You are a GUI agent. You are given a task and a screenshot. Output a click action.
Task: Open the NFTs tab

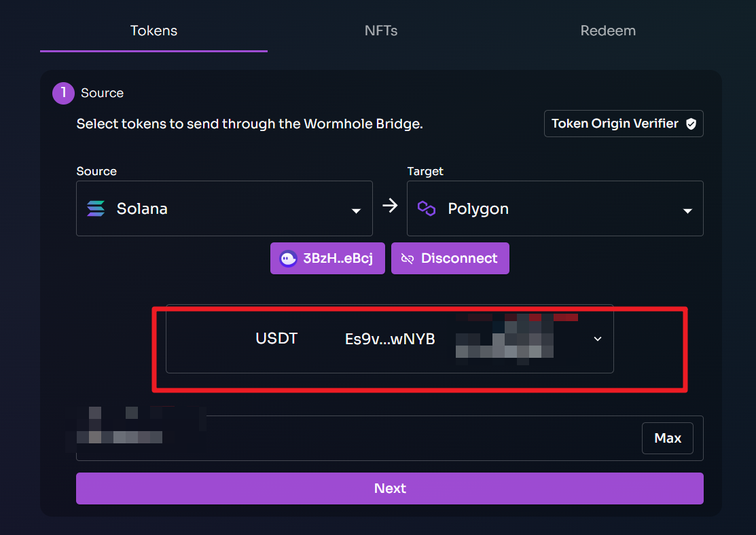(x=381, y=31)
